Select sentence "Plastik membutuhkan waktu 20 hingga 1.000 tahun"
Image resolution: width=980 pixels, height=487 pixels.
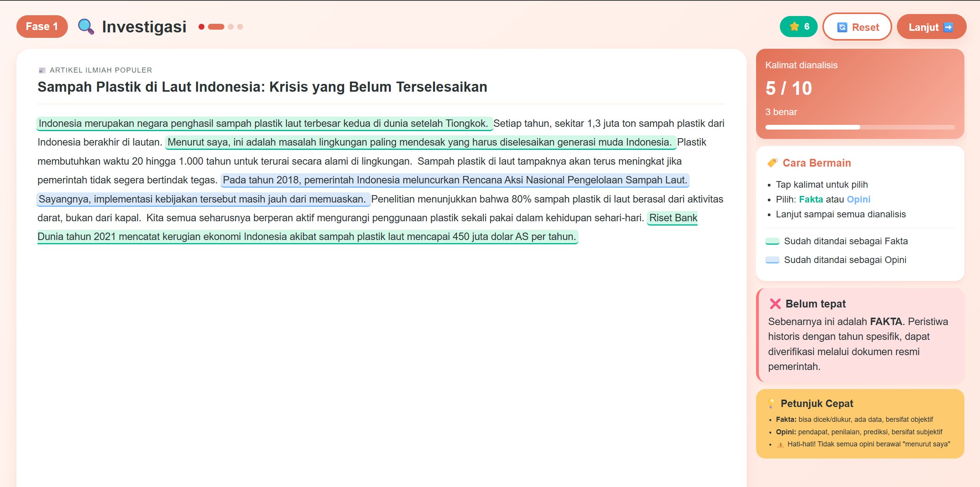(224, 162)
